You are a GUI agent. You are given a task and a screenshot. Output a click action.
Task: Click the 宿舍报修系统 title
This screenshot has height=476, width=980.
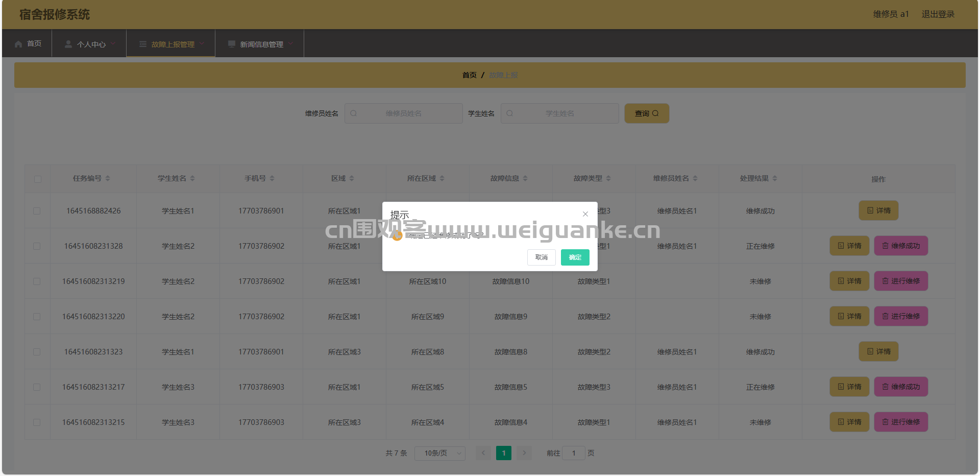click(x=55, y=14)
